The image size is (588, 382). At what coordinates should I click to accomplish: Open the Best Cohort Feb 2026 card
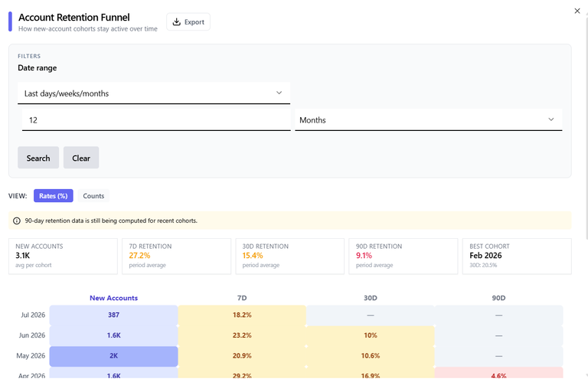tap(517, 256)
